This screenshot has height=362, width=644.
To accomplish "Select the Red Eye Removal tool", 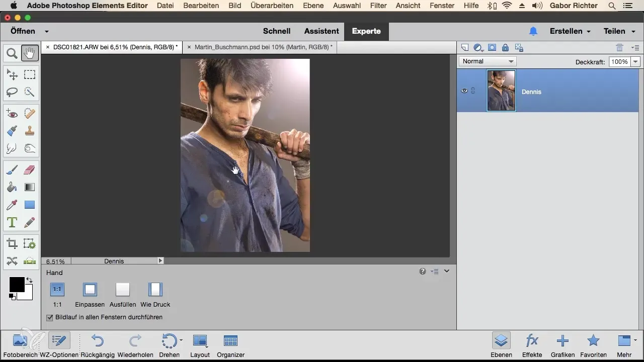I will point(12,114).
